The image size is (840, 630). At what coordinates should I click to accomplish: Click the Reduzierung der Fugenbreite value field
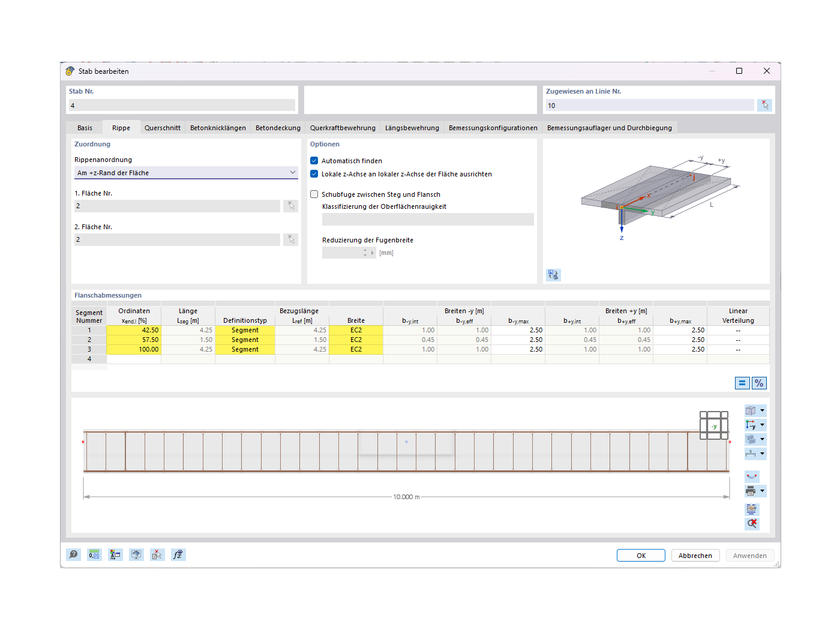point(342,253)
